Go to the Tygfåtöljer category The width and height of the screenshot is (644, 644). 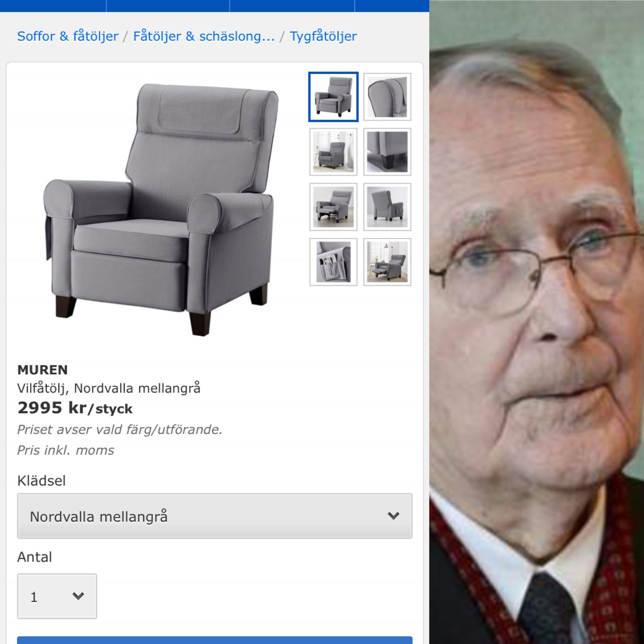323,36
